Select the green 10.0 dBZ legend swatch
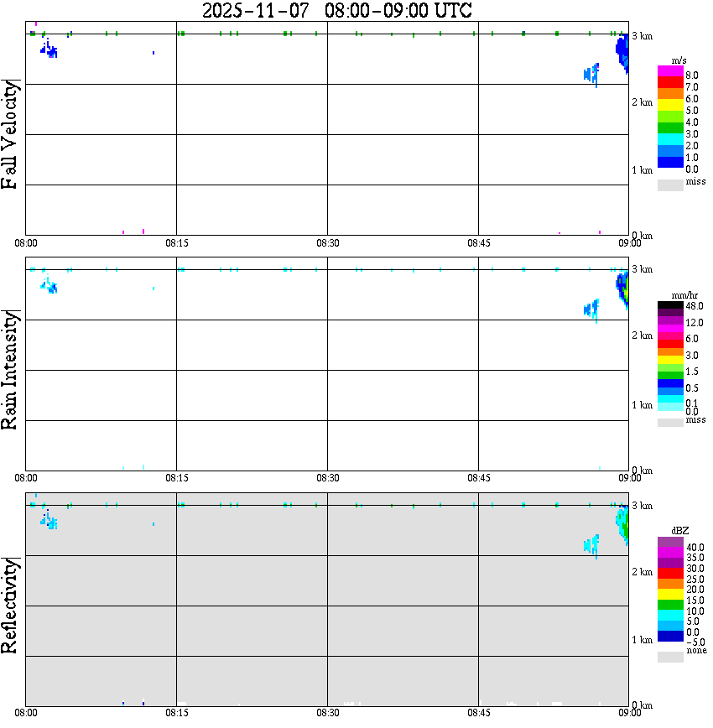 pos(670,605)
